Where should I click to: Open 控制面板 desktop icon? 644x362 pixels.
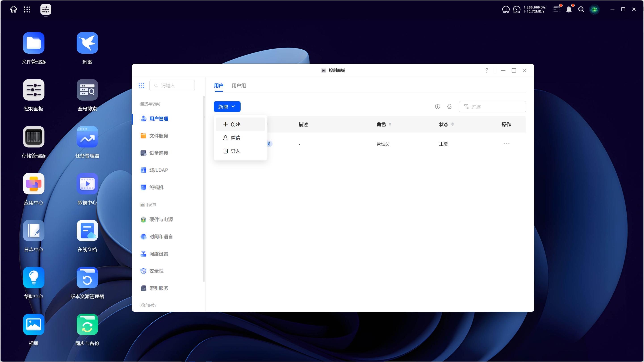click(x=34, y=90)
